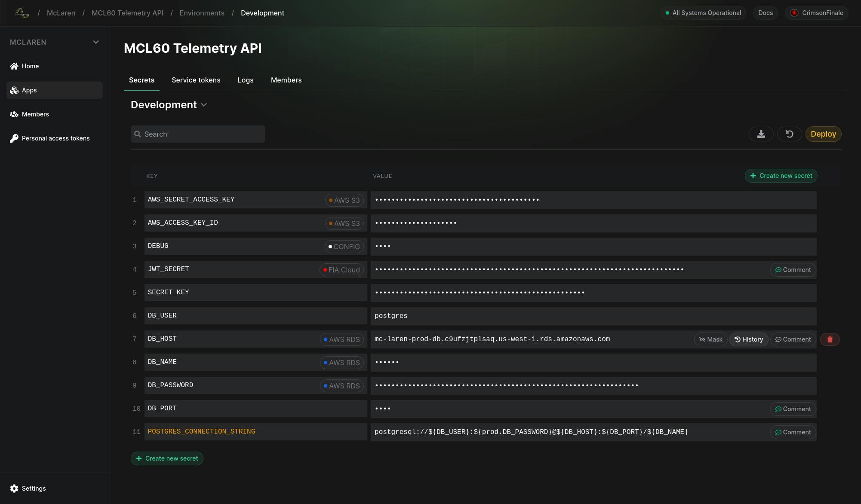The height and width of the screenshot is (504, 861).
Task: Click All Systems Operational status badge
Action: (x=703, y=13)
